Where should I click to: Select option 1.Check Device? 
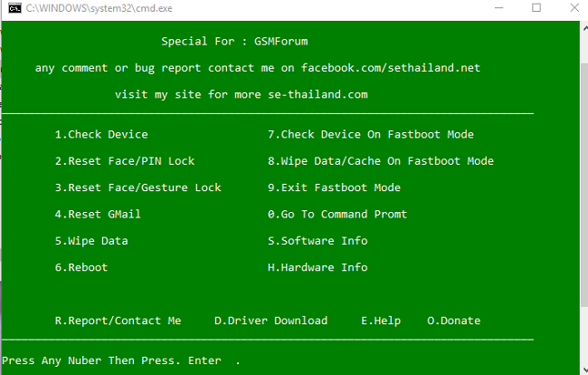(101, 135)
